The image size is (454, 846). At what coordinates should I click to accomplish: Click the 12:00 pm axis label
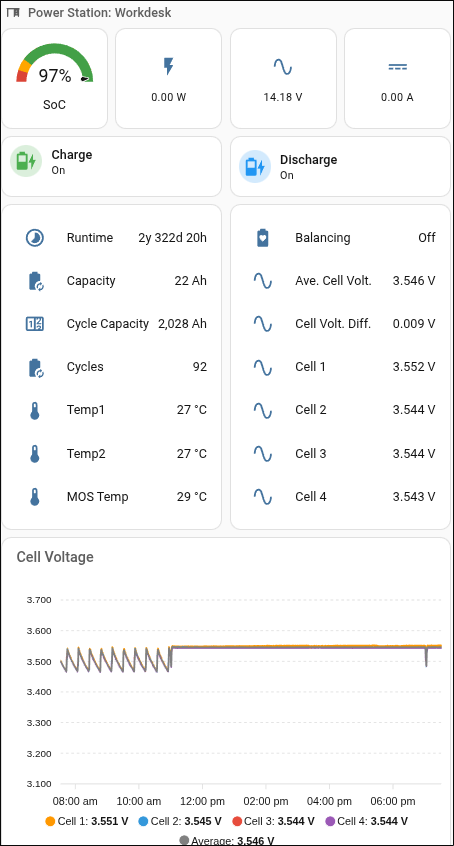[202, 801]
